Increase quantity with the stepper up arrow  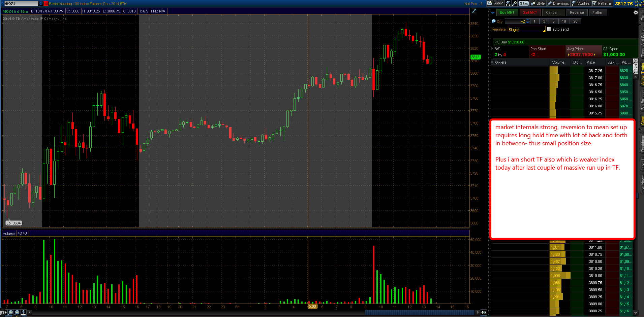[x=528, y=20]
